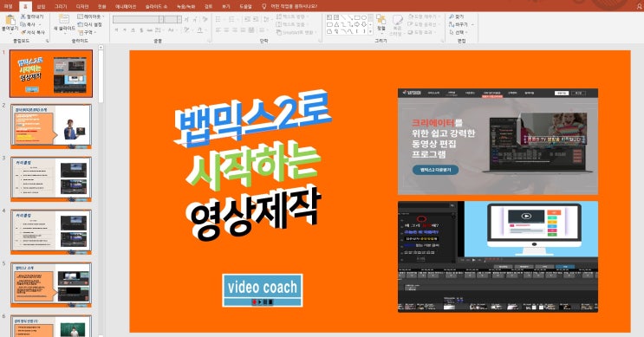Open the Replace (바꾸기) dropdown
Image resolution: width=644 pixels, height=337 pixels.
461,24
